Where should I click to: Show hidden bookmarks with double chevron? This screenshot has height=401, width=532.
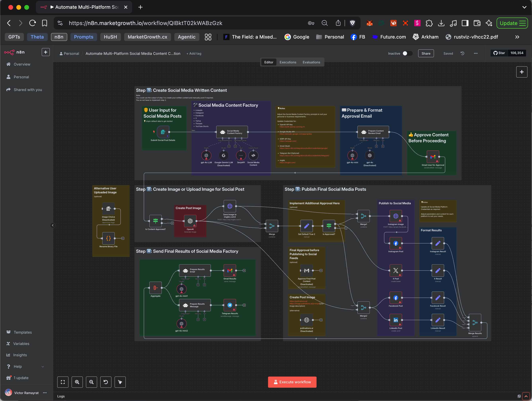(x=517, y=37)
